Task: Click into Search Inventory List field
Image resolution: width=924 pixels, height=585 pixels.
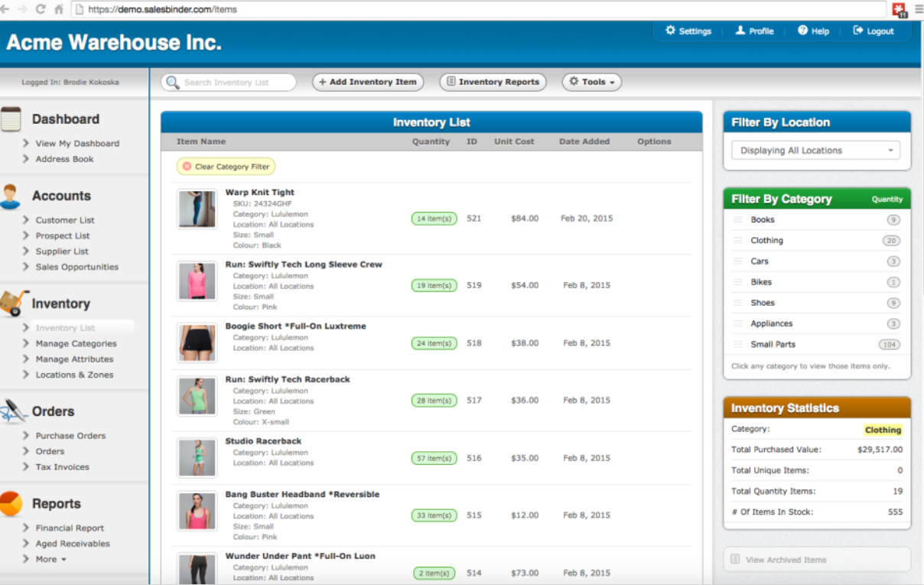Action: click(229, 83)
